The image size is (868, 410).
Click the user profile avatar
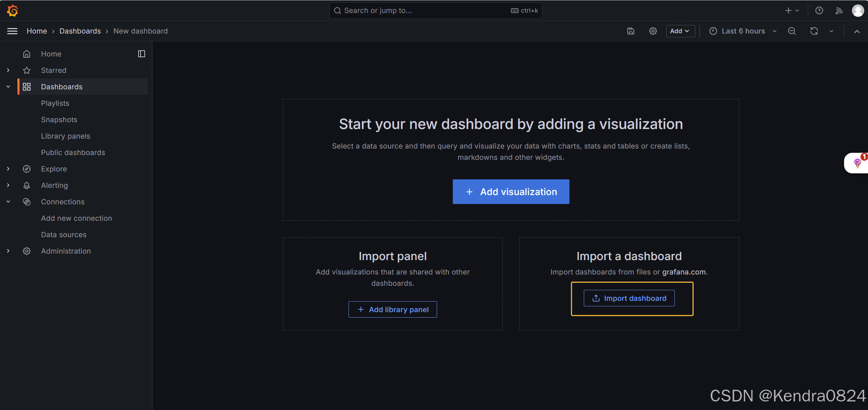858,11
